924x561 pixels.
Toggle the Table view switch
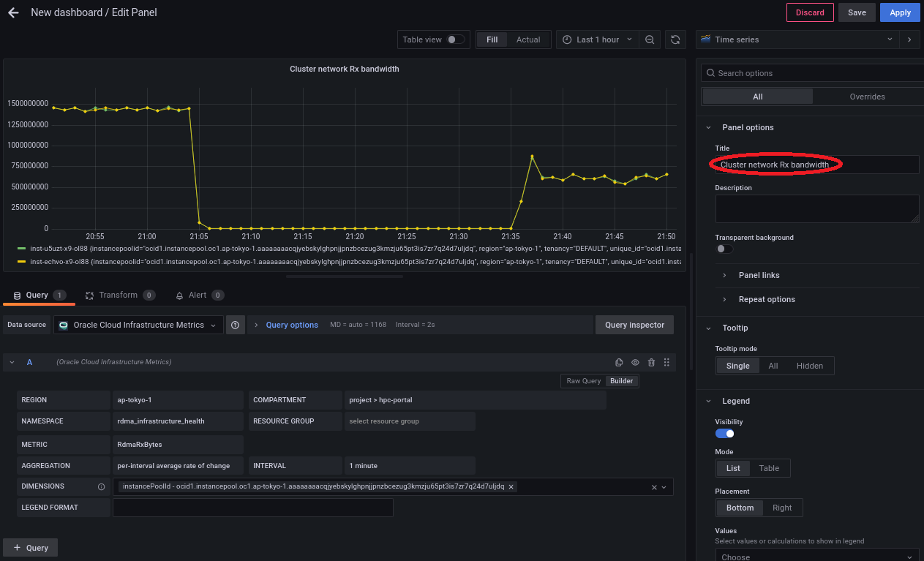tap(456, 39)
